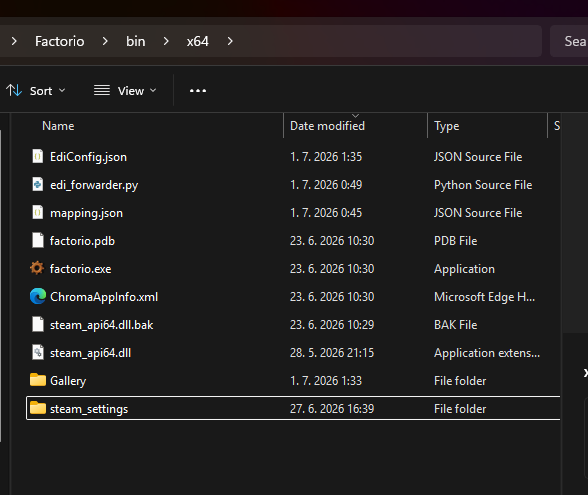588x495 pixels.
Task: Click the steam_api64.dll.bak file icon
Action: (38, 324)
